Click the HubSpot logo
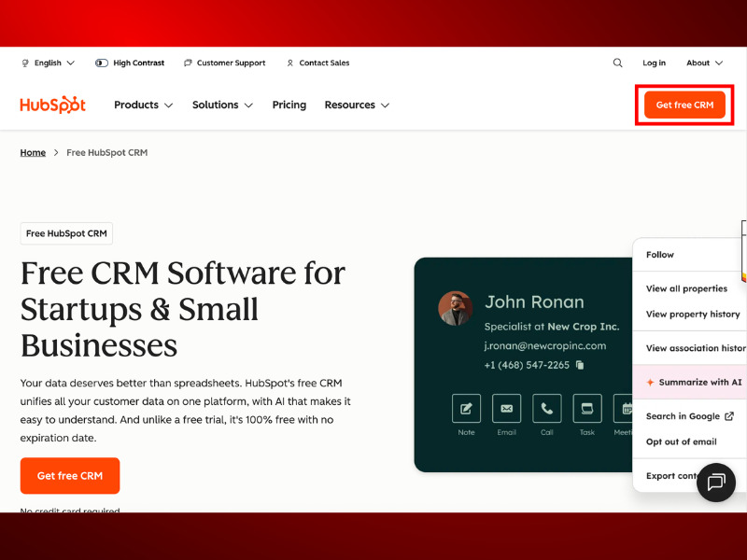This screenshot has height=560, width=747. 52,105
